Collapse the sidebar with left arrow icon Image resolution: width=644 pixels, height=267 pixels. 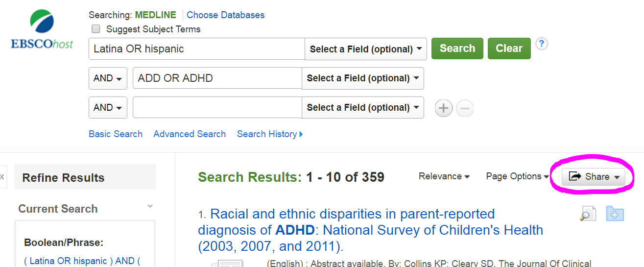[x=2, y=177]
